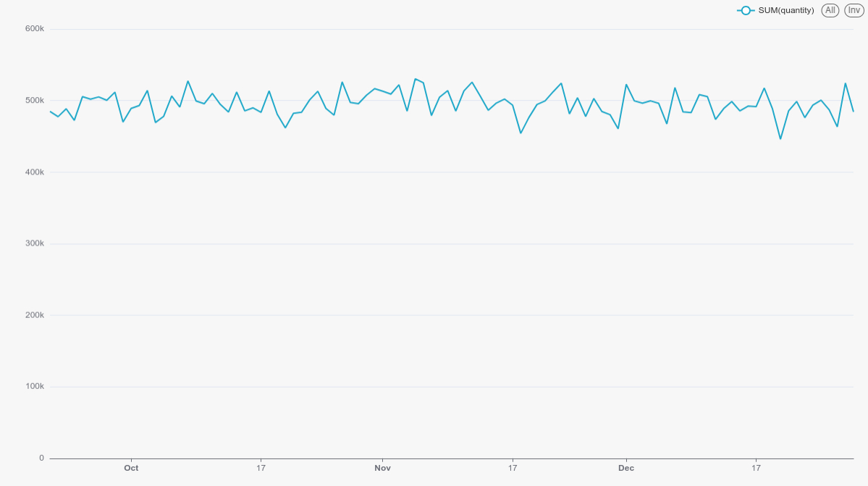Click the line's sharp dip in mid-November
868x486 pixels.
pos(521,133)
